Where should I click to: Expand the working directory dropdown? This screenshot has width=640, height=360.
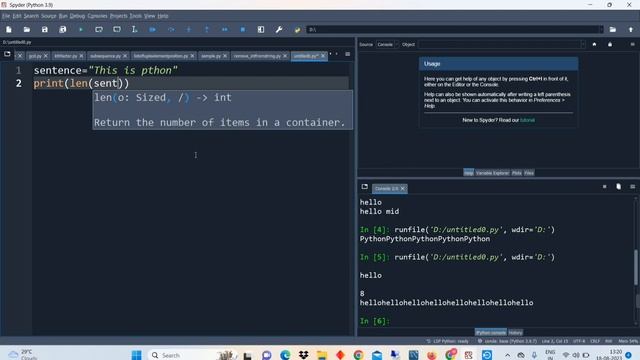click(x=600, y=29)
